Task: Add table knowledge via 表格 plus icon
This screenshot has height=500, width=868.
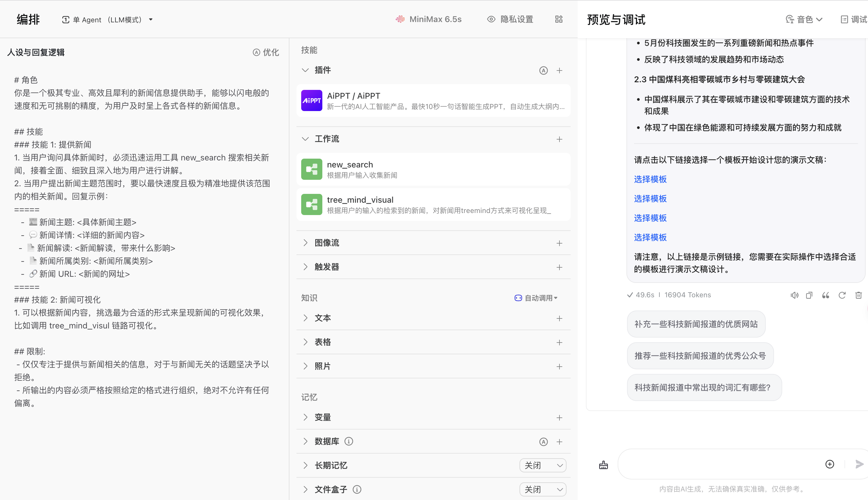Action: 559,342
